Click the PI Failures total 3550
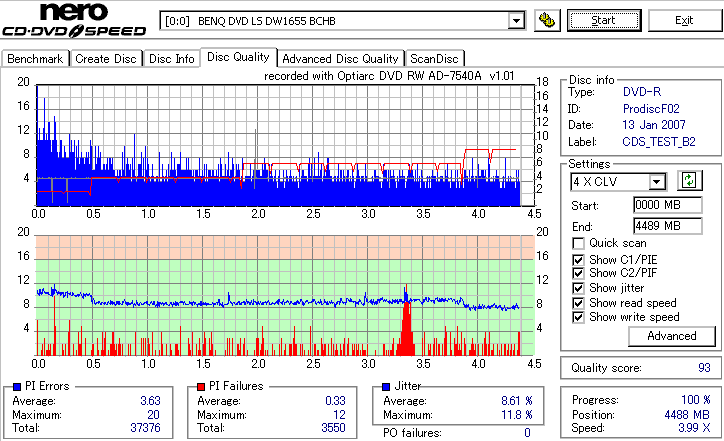The height and width of the screenshot is (441, 724). click(333, 428)
